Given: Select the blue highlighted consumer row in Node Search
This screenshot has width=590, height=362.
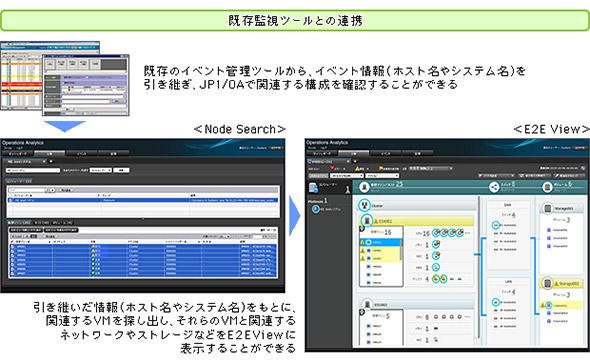Looking at the screenshot, I should click(143, 201).
